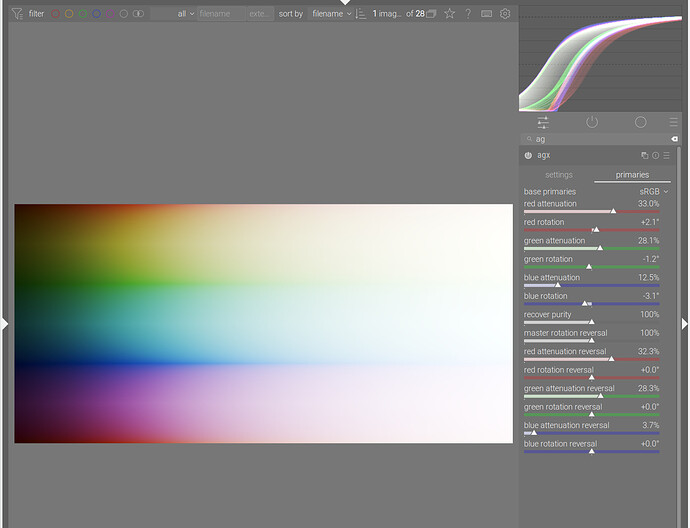
Task: Expand the left panel with the left edge arrow
Action: tap(4, 324)
